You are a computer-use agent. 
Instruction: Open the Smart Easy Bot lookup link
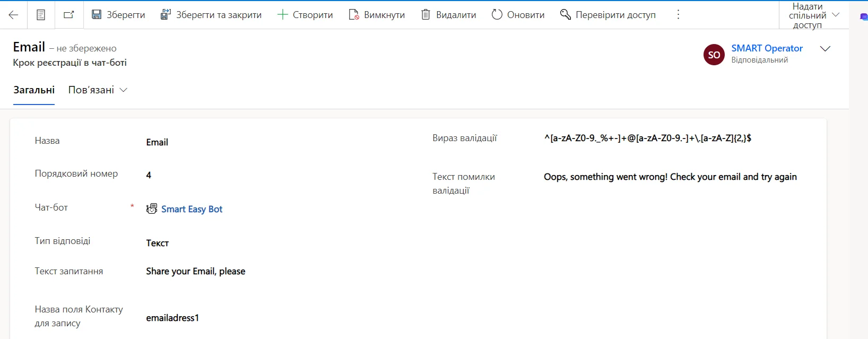coord(192,209)
